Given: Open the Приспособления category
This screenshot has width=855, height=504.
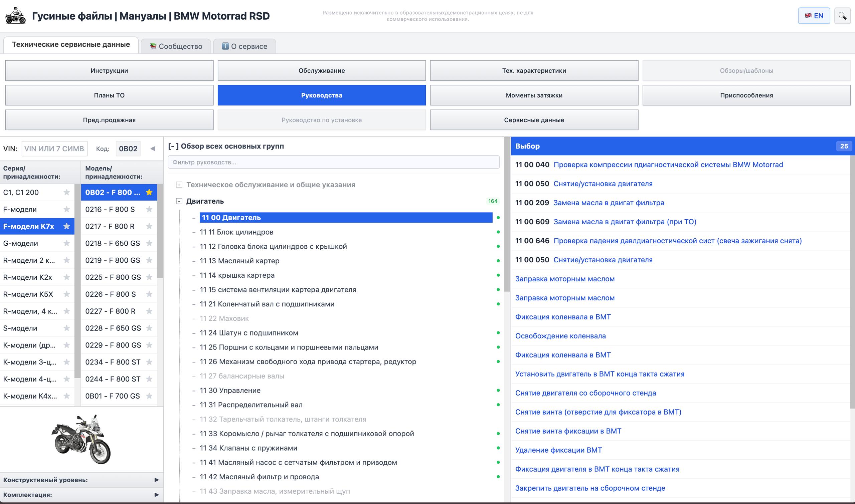Looking at the screenshot, I should coord(746,95).
